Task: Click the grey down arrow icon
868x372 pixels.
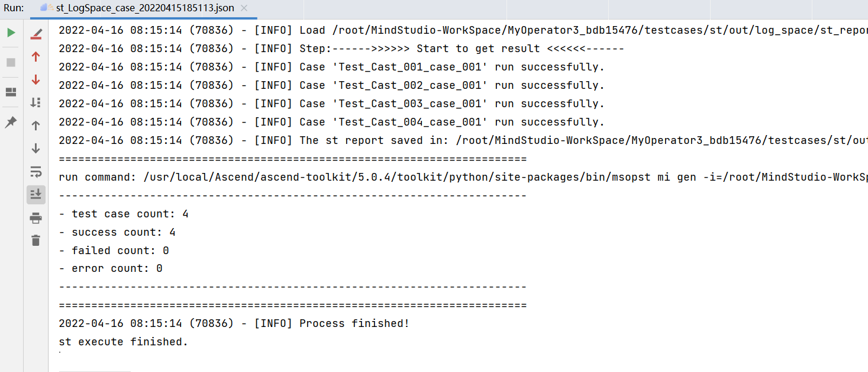Action: click(36, 148)
